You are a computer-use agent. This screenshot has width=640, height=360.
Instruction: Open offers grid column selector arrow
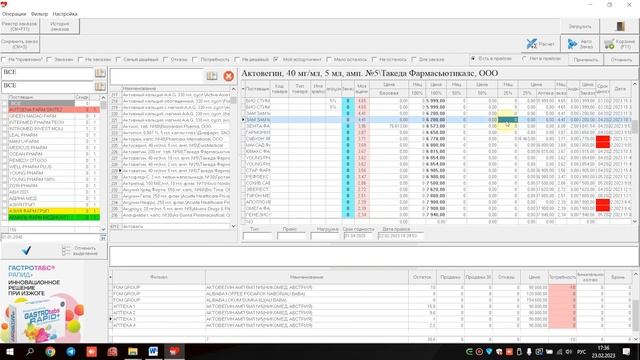click(243, 89)
